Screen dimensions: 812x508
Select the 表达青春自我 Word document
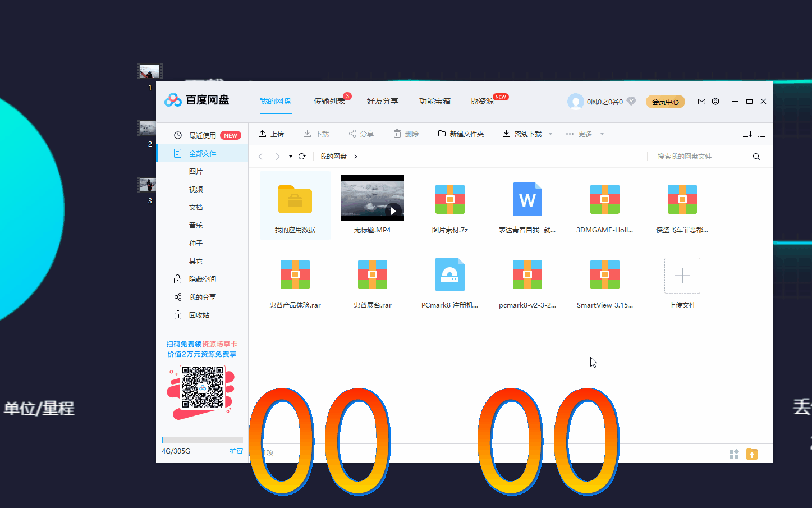click(x=527, y=199)
